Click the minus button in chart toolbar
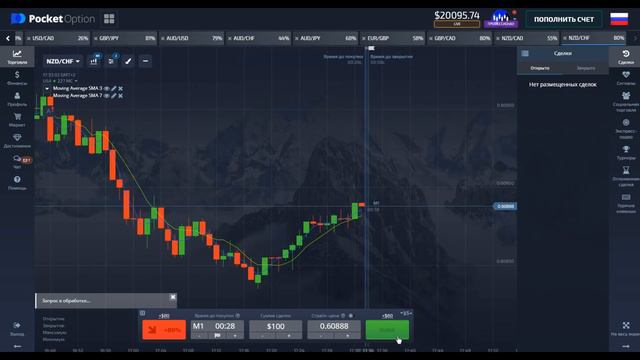This screenshot has width=640, height=360. [x=145, y=61]
